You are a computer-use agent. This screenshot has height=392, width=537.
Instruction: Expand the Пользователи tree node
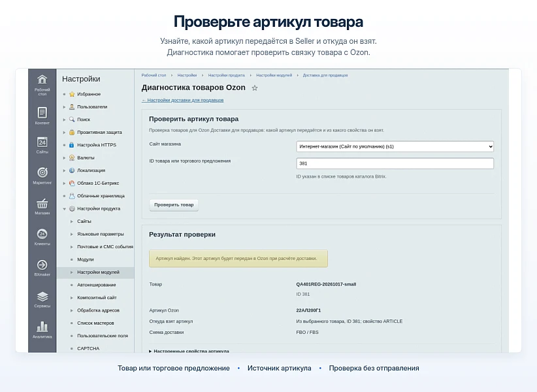[x=64, y=106]
